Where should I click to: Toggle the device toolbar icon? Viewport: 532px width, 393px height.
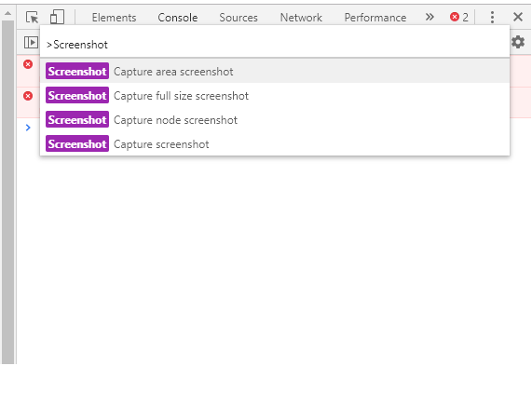57,17
